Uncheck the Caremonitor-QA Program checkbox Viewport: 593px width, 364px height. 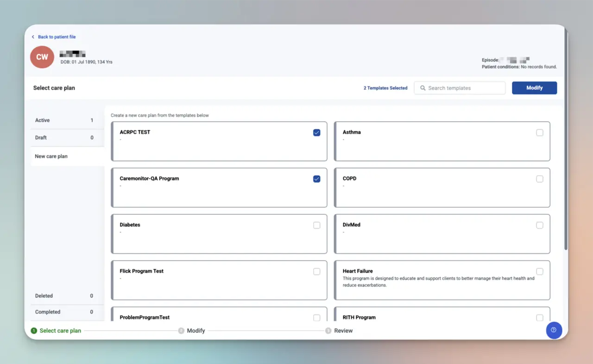click(x=317, y=179)
